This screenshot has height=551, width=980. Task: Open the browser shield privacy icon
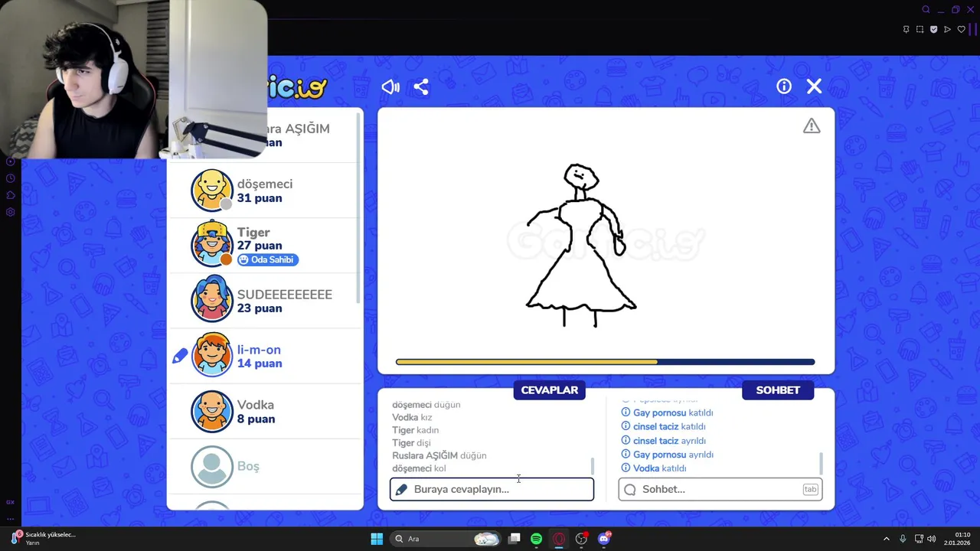[933, 30]
